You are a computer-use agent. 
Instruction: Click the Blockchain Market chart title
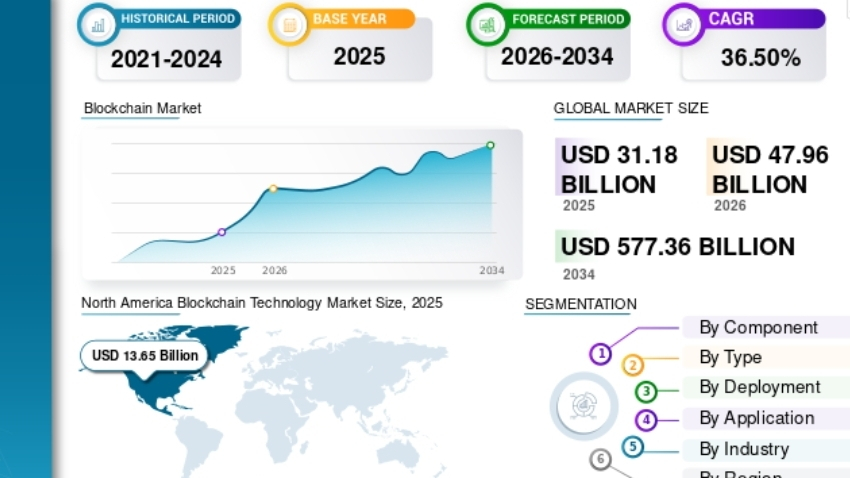pos(142,108)
